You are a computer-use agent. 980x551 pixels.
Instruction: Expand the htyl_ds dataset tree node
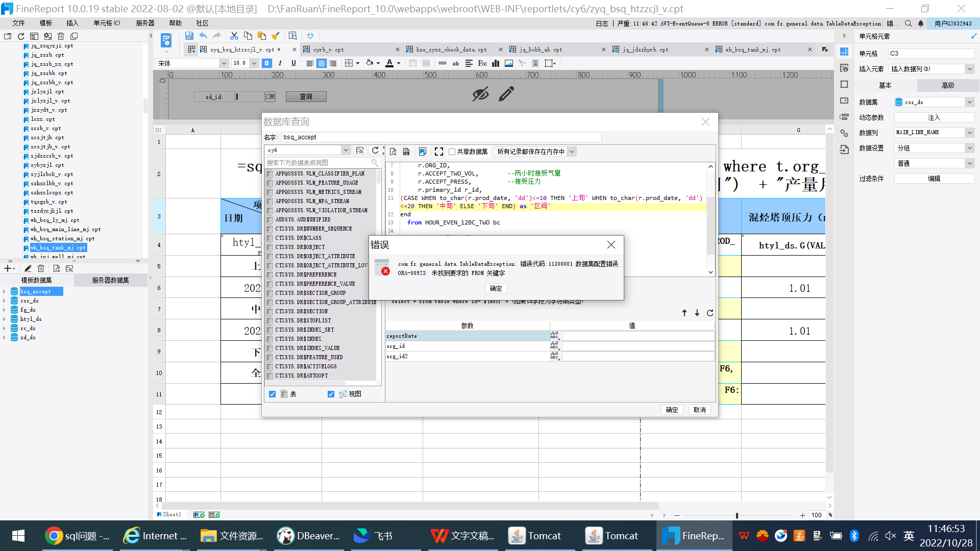5,319
